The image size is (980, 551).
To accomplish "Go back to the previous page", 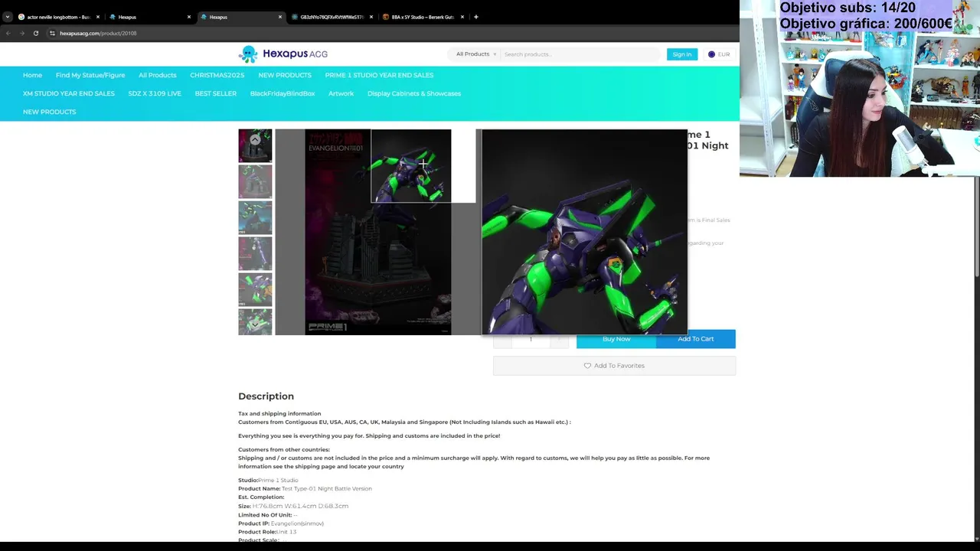I will pyautogui.click(x=8, y=33).
